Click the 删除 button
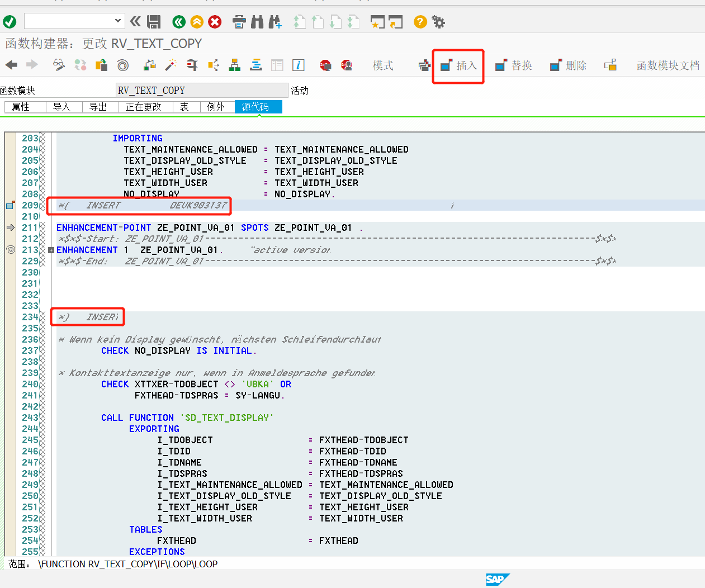Screen dimensions: 705x588 point(568,65)
